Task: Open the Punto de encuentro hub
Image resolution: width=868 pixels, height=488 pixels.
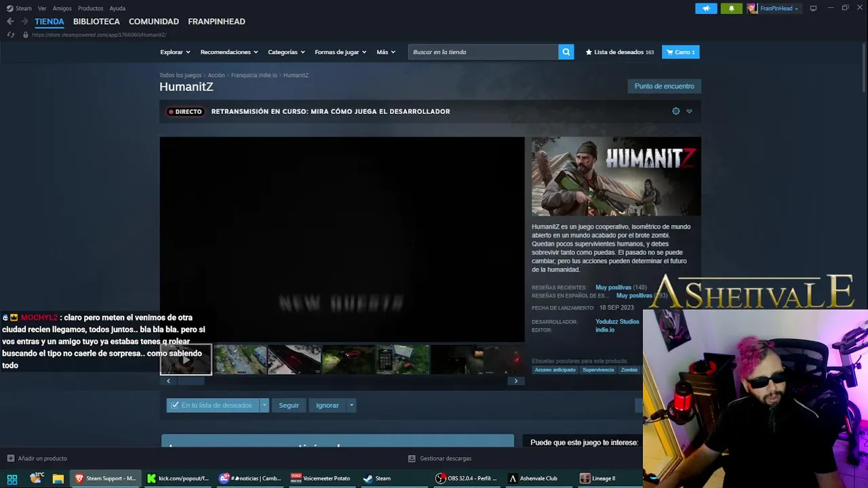Action: pos(665,86)
